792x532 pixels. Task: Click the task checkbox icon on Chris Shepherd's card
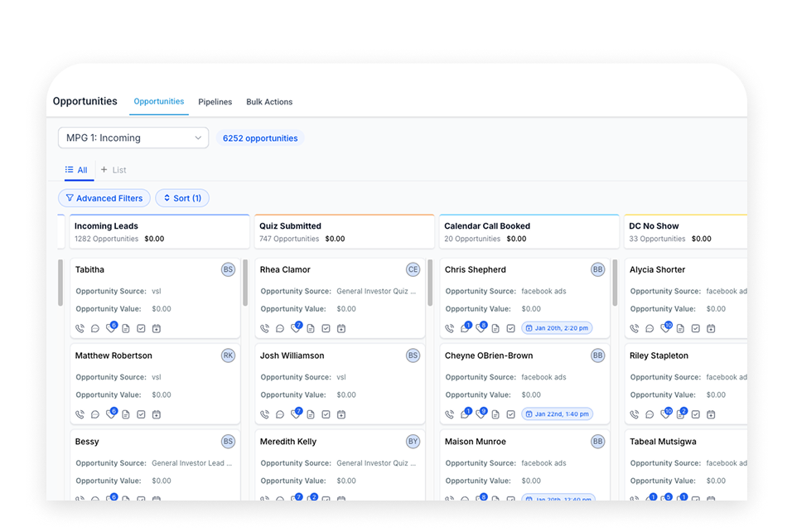(510, 329)
